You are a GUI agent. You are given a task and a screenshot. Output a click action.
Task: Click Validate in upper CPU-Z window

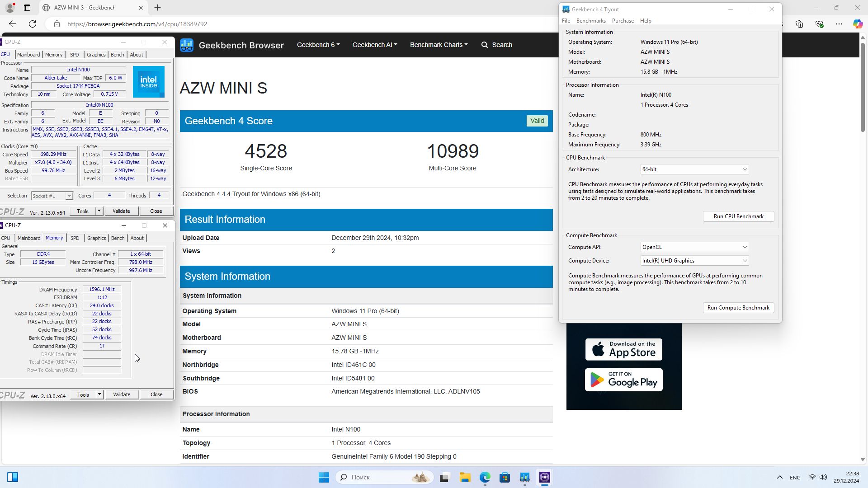121,211
